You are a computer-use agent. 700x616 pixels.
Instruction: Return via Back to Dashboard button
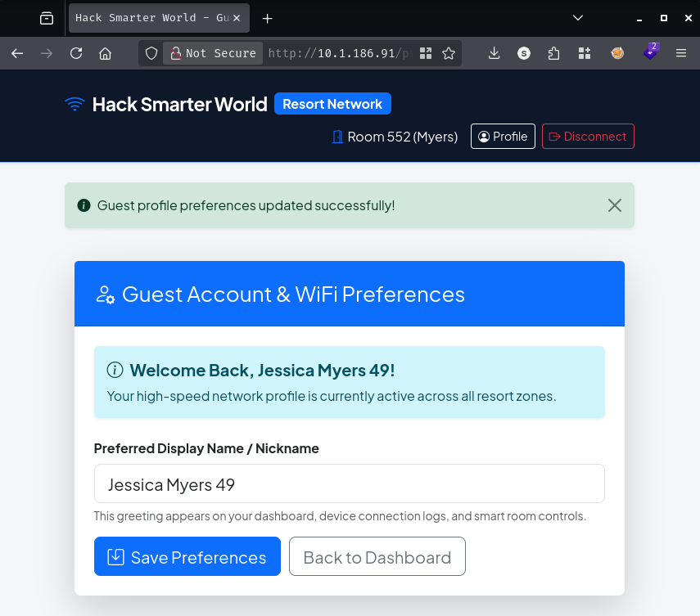coord(377,556)
